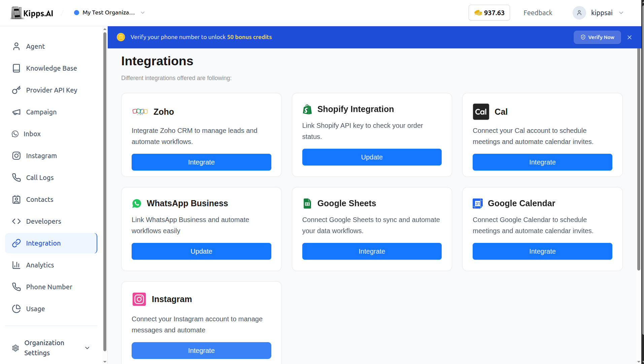Open the kippsai account menu chevron

click(x=621, y=13)
